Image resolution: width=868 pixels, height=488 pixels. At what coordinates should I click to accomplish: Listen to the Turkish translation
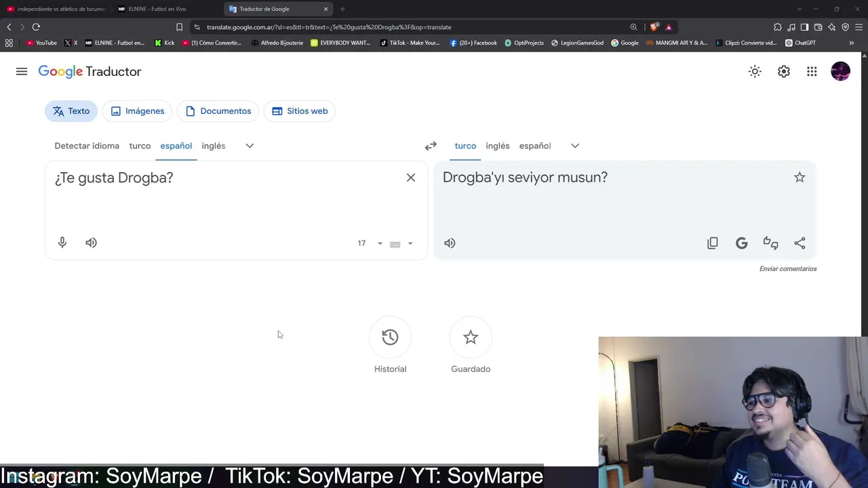click(x=450, y=243)
